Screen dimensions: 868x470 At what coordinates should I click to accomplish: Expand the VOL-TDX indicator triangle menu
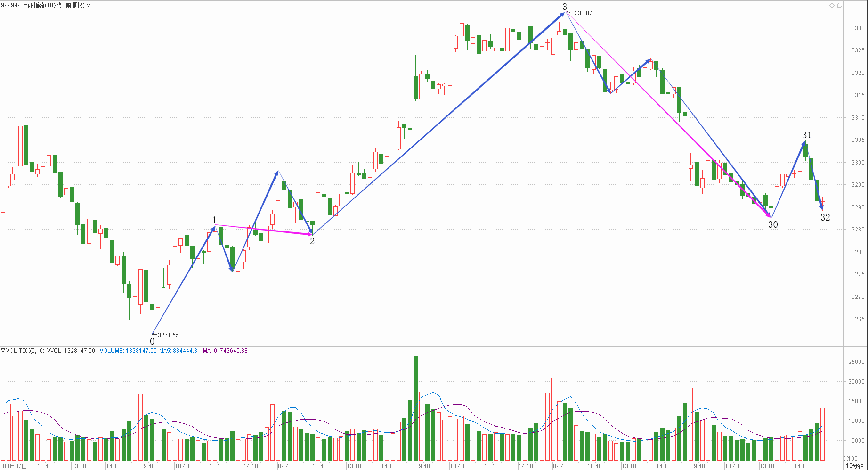pos(3,351)
